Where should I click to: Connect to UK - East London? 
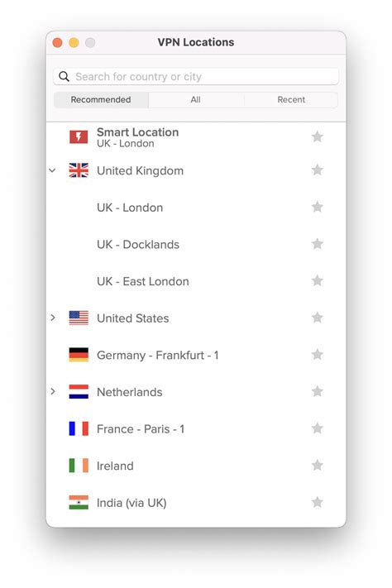tap(196, 281)
